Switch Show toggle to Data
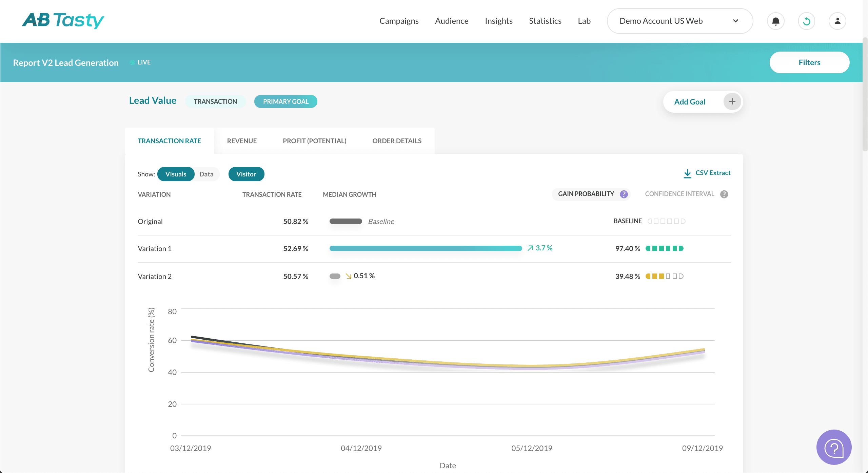The height and width of the screenshot is (473, 868). pos(206,174)
